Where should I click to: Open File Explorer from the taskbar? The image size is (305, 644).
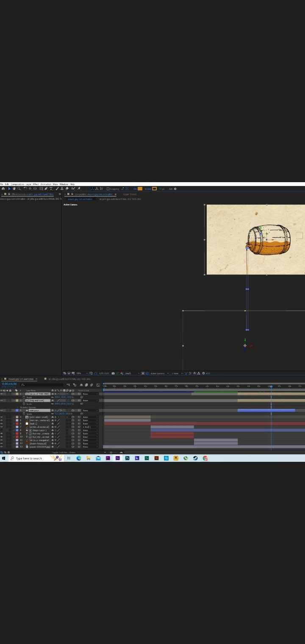pos(88,458)
